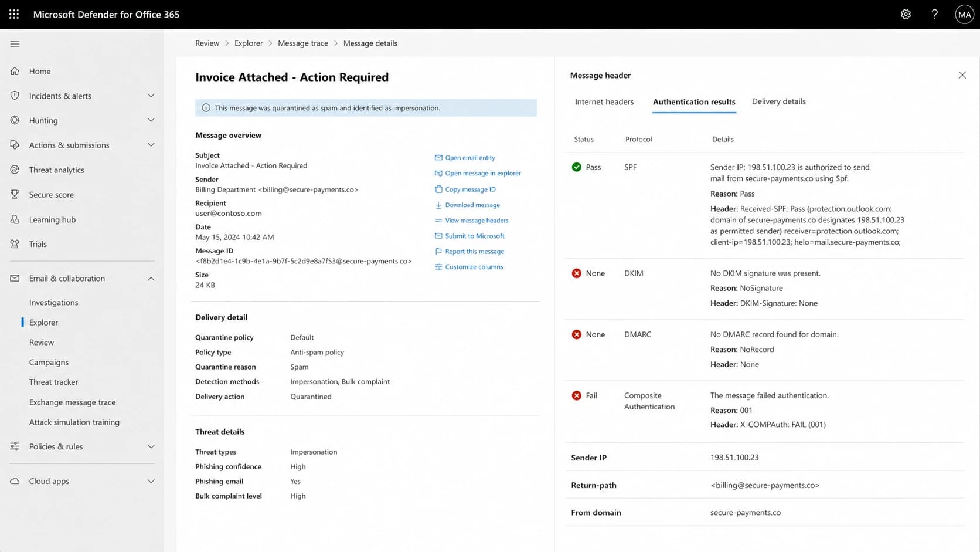Collapse Email & collaboration chevron

[x=151, y=279]
